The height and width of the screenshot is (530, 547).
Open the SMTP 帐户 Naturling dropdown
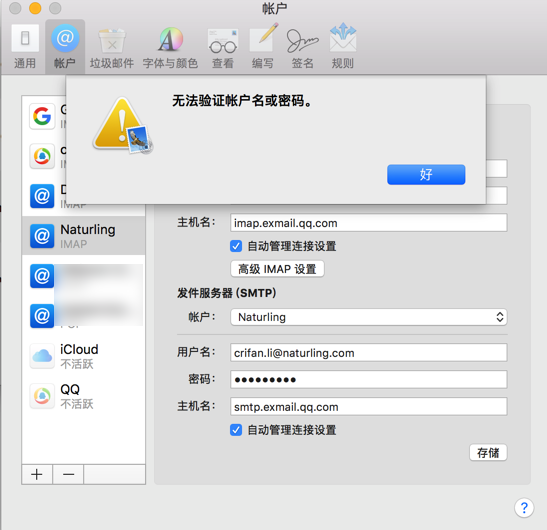coord(369,317)
